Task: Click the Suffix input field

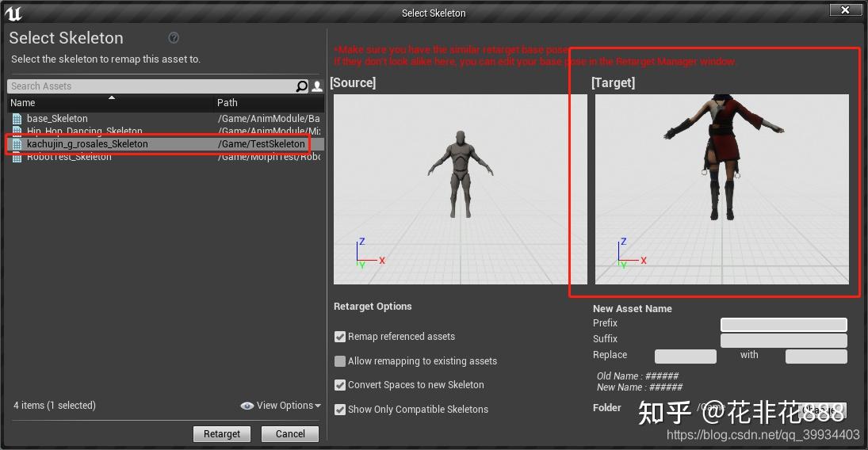Action: [x=783, y=340]
